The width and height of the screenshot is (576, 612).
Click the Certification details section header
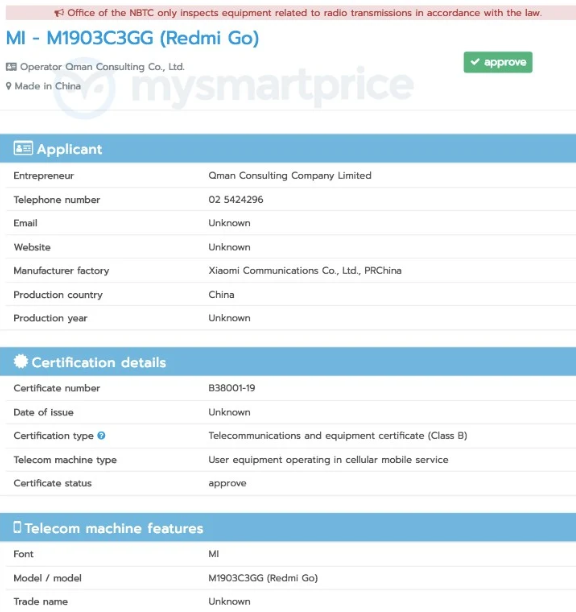[288, 361]
